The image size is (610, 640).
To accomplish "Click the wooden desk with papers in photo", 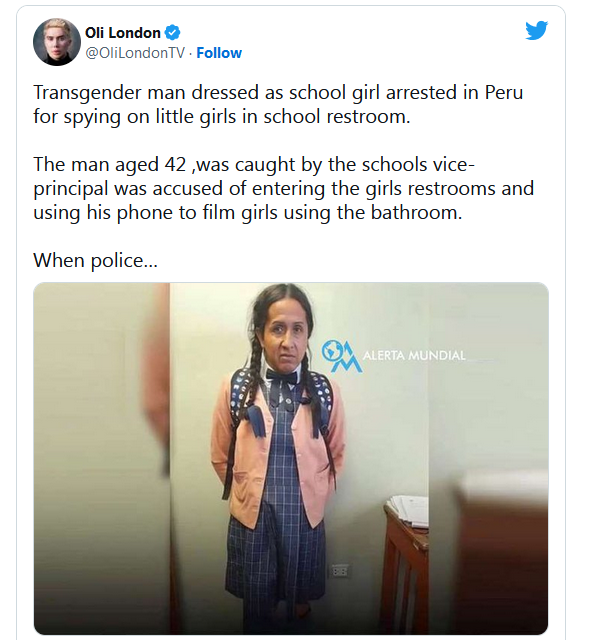I will pyautogui.click(x=406, y=563).
